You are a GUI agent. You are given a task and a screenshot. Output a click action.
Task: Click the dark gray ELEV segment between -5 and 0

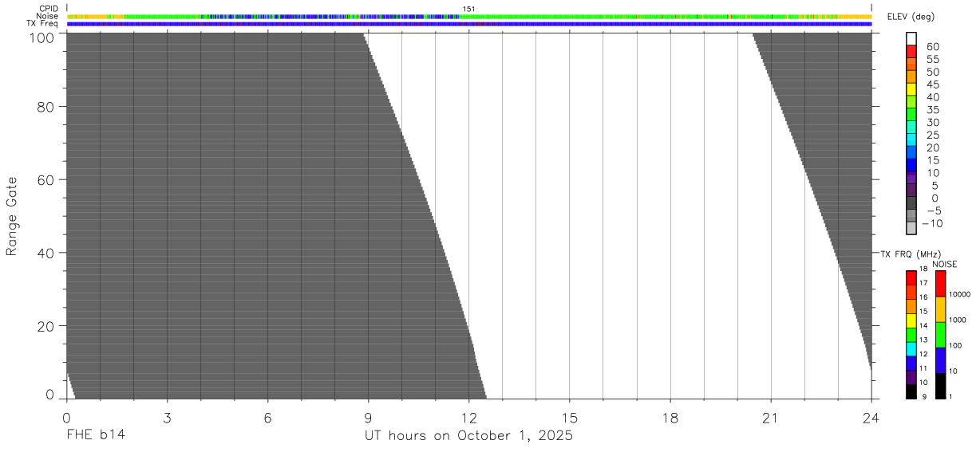[911, 202]
